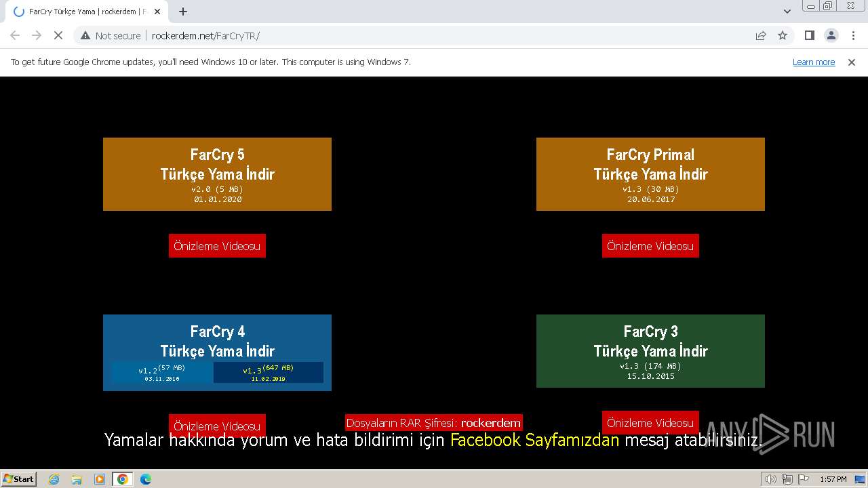
Task: Open File Explorer from taskbar
Action: [77, 479]
